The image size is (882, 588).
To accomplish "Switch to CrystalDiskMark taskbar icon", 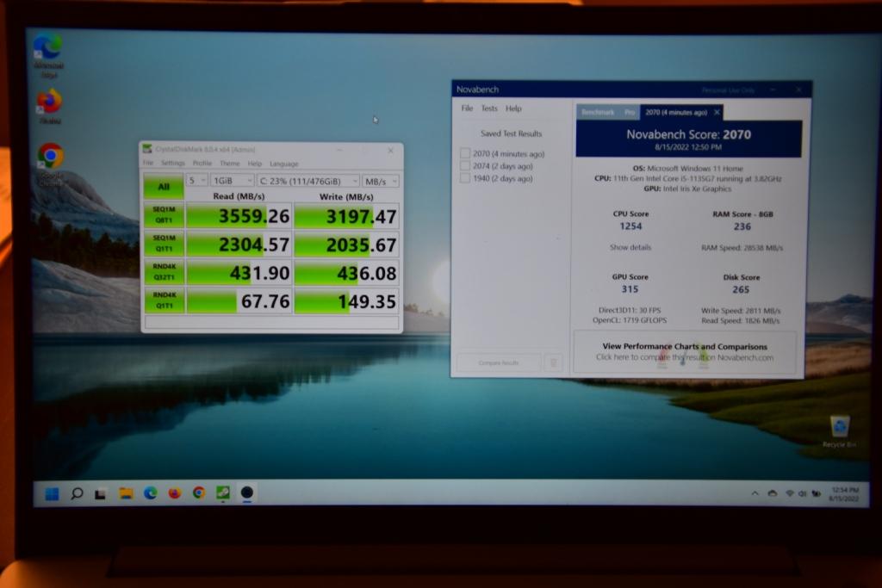I will 223,493.
